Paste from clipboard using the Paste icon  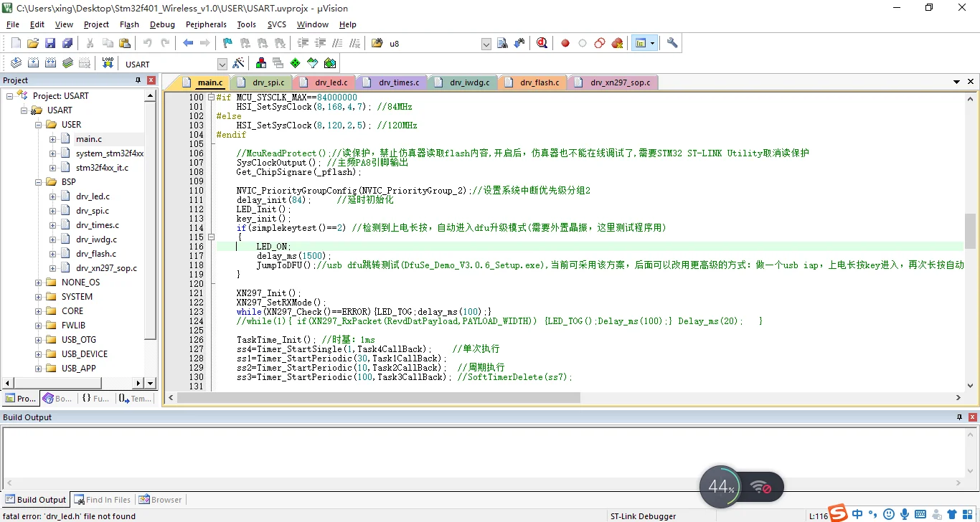pos(125,43)
